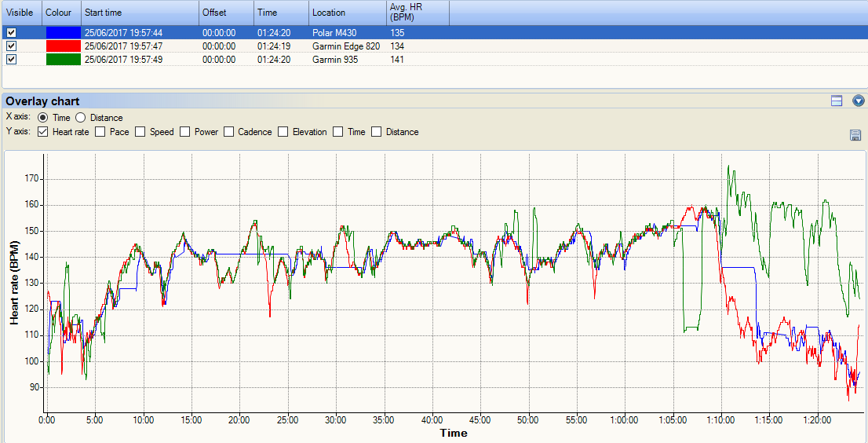Enable the Speed Y axis checkbox
This screenshot has width=868, height=443.
tap(140, 132)
